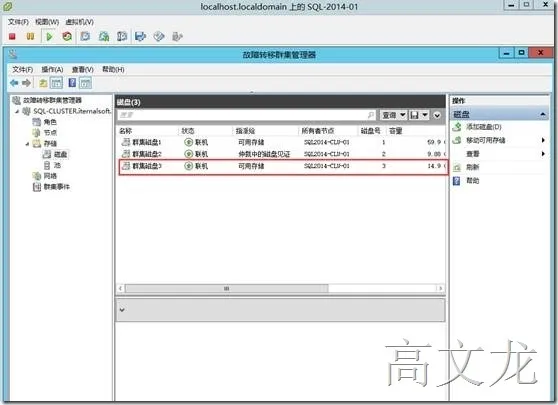Select 群集磁盘1 row

click(x=283, y=142)
